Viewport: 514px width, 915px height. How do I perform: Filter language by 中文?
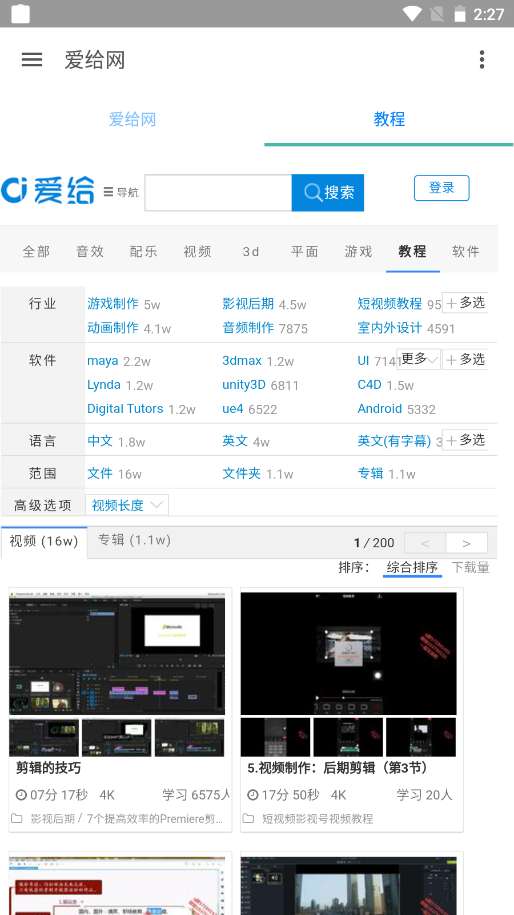[100, 441]
